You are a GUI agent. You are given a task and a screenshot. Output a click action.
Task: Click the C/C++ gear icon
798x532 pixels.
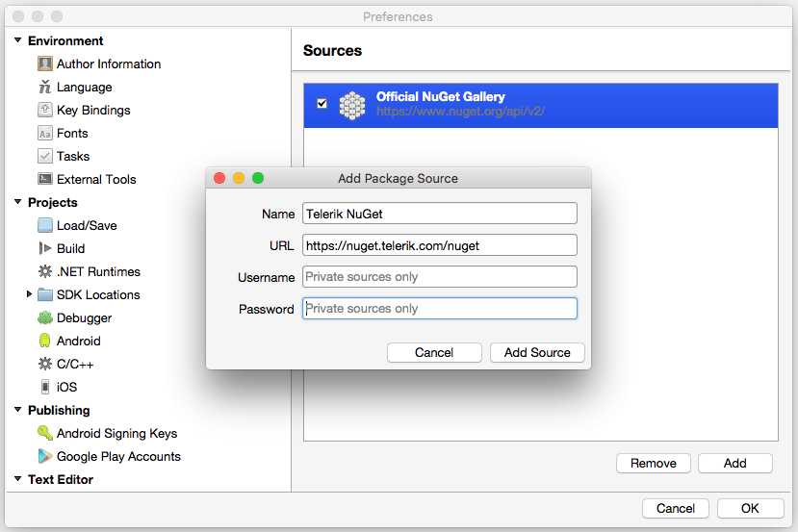[x=45, y=364]
